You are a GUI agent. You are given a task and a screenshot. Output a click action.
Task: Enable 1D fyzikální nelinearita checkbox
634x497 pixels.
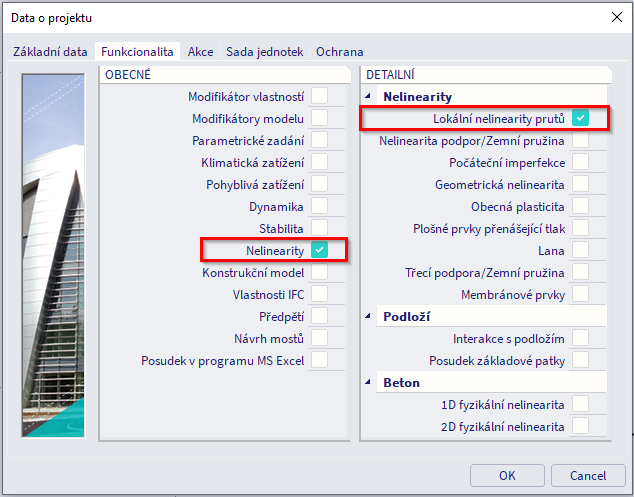pos(580,405)
